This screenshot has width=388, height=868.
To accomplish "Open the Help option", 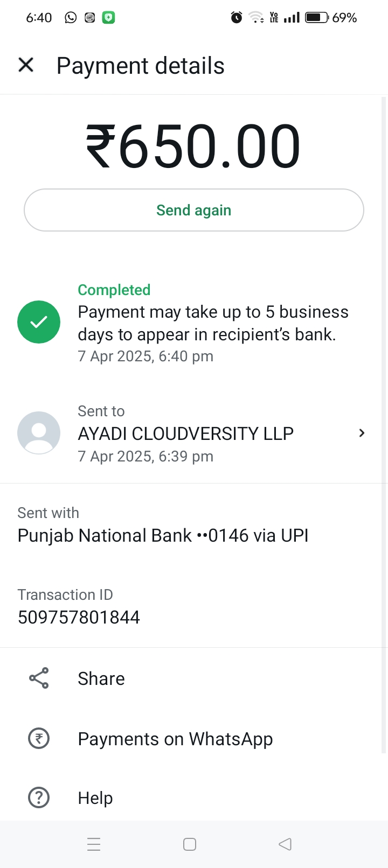I will [95, 797].
